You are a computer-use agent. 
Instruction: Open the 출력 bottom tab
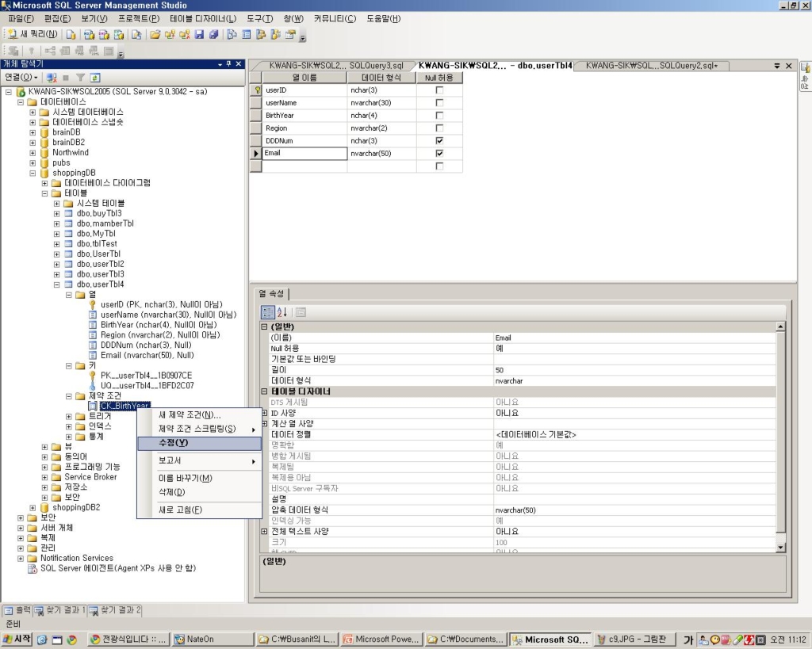pyautogui.click(x=17, y=610)
